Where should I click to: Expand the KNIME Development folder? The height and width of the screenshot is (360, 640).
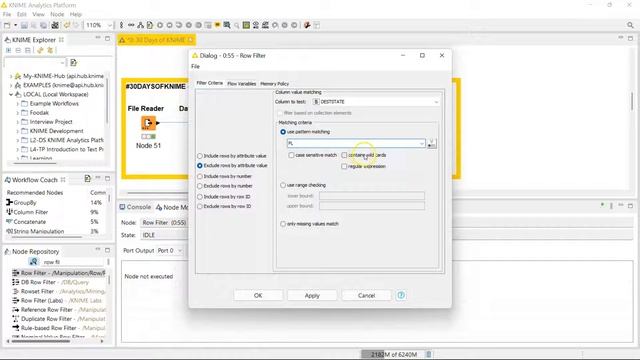pyautogui.click(x=18, y=131)
